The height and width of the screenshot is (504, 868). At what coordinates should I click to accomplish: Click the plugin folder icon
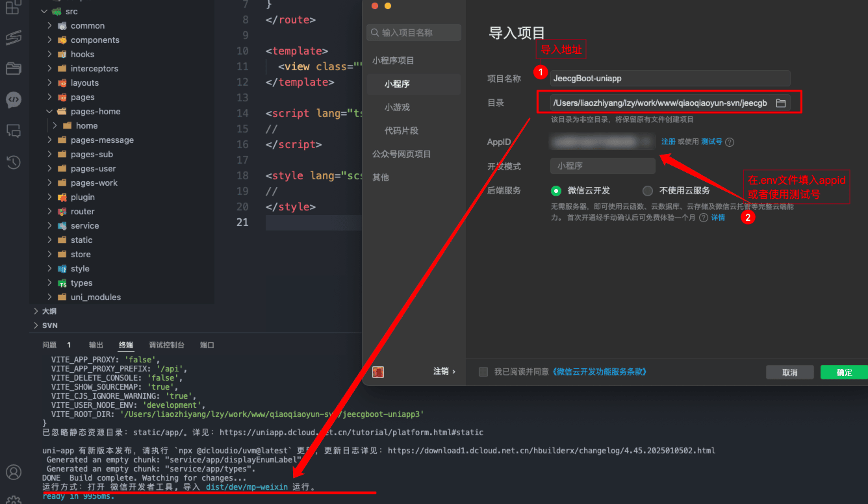[62, 197]
